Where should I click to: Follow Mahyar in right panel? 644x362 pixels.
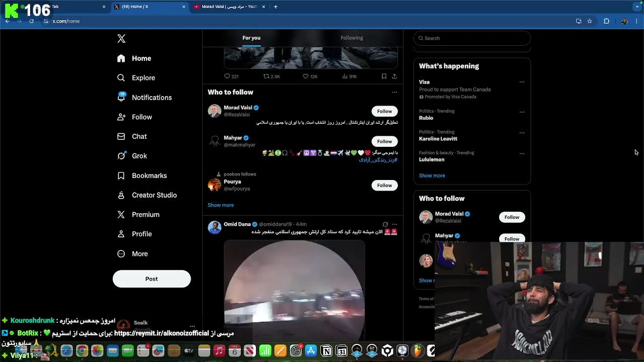[x=512, y=238]
